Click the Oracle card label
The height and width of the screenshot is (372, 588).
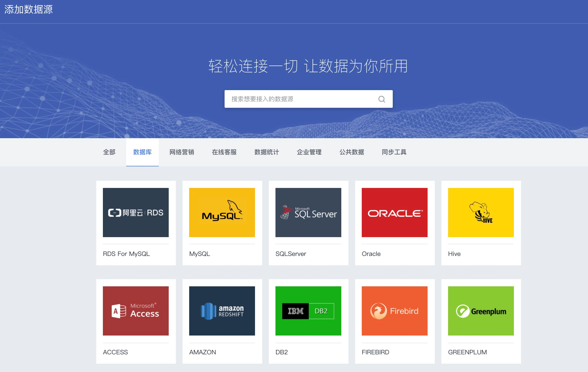371,254
